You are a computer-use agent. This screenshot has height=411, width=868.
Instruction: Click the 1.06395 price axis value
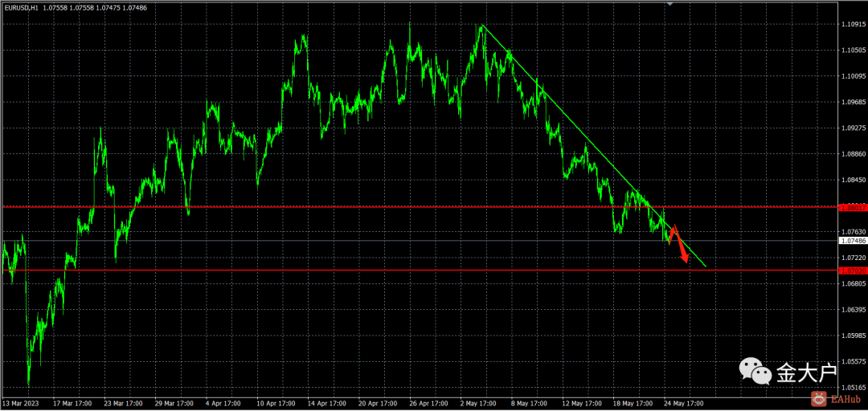pos(853,310)
